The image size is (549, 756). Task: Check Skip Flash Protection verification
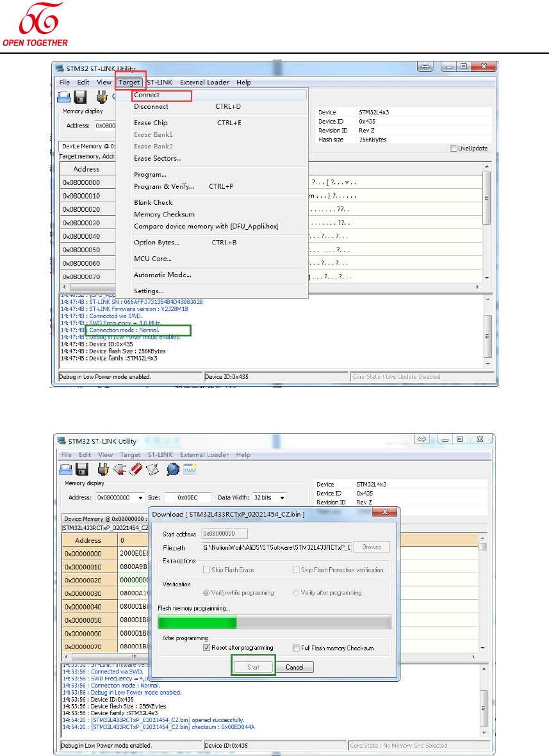tap(296, 570)
